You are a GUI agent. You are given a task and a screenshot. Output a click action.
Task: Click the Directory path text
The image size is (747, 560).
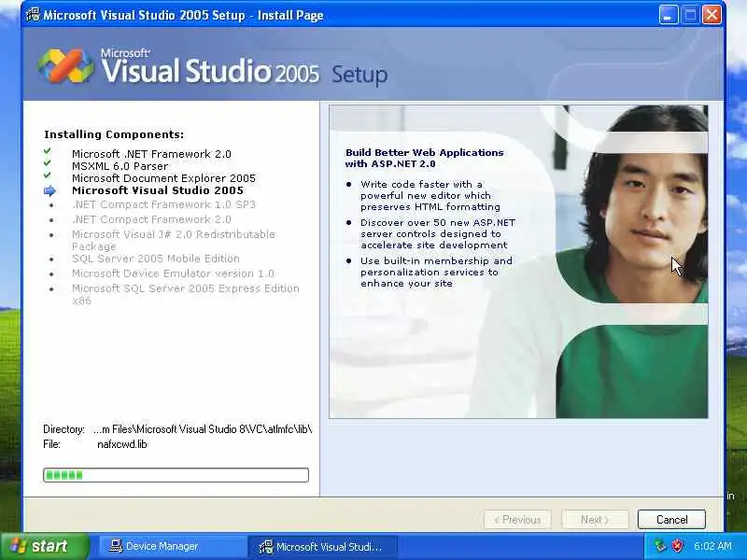(203, 429)
